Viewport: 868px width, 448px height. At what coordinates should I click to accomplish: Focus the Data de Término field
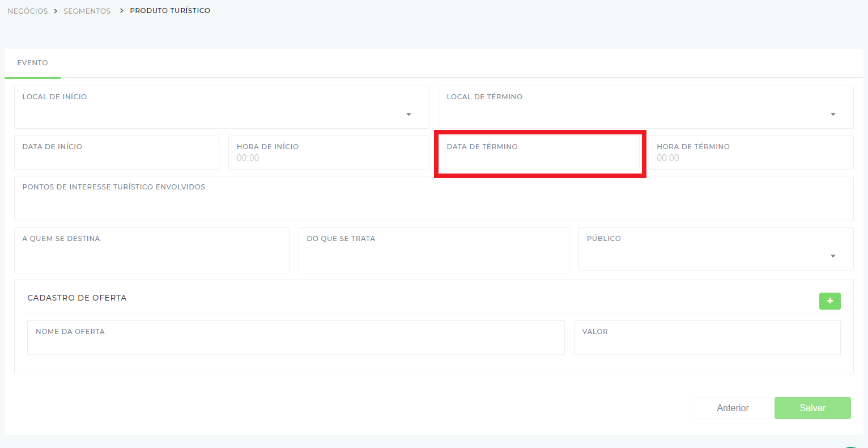[x=539, y=153]
